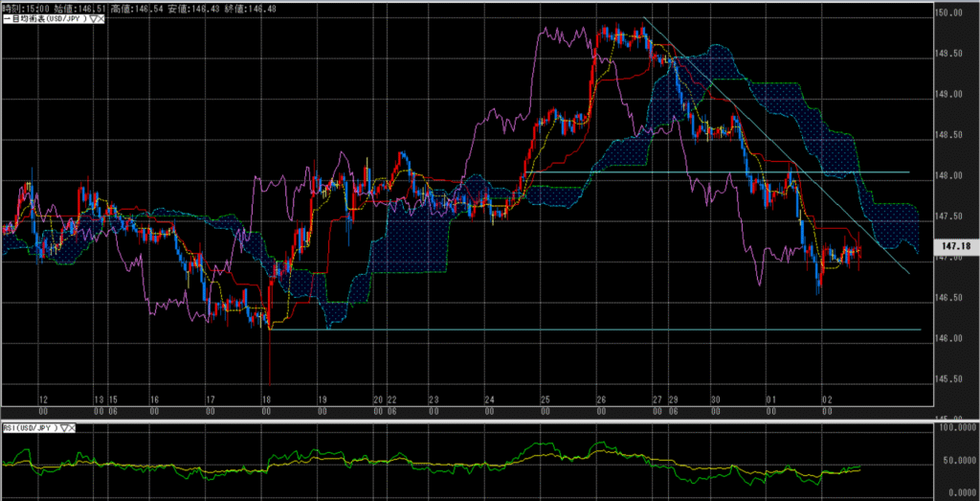
Task: Click the divider between chart and RSI panel
Action: point(479,421)
